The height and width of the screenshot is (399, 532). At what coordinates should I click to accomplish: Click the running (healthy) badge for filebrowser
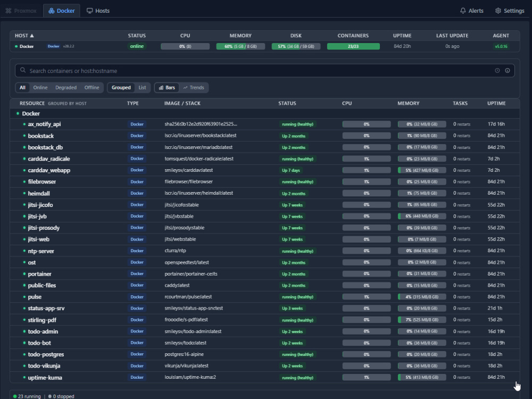[297, 182]
